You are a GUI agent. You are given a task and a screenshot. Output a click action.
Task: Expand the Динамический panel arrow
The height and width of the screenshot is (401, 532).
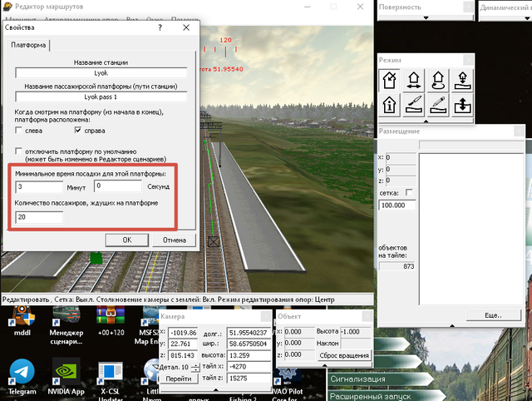point(527,18)
